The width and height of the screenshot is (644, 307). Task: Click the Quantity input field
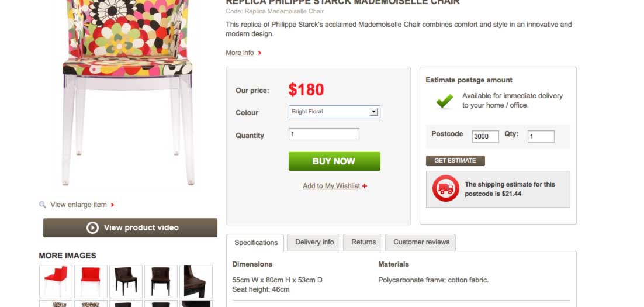click(x=324, y=134)
